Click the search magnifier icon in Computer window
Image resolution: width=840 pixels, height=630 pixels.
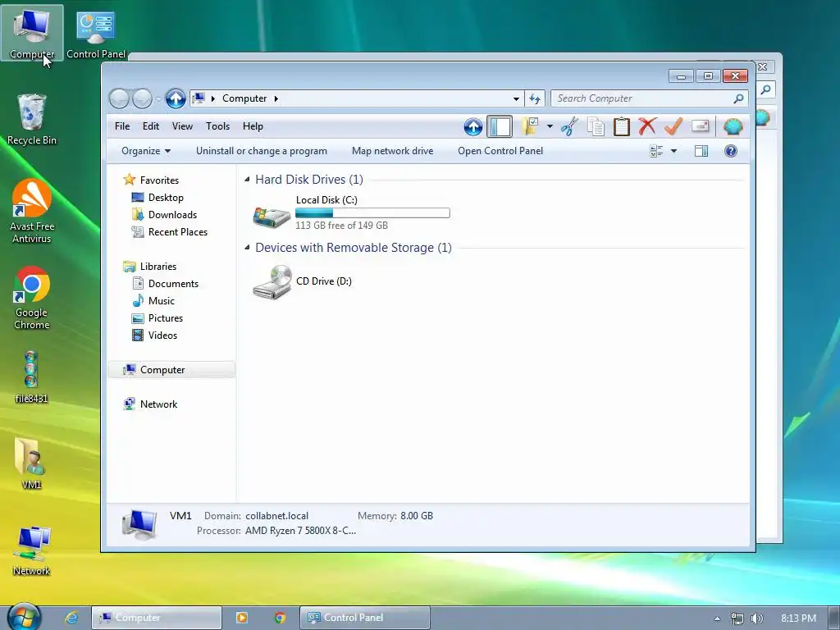click(x=739, y=98)
